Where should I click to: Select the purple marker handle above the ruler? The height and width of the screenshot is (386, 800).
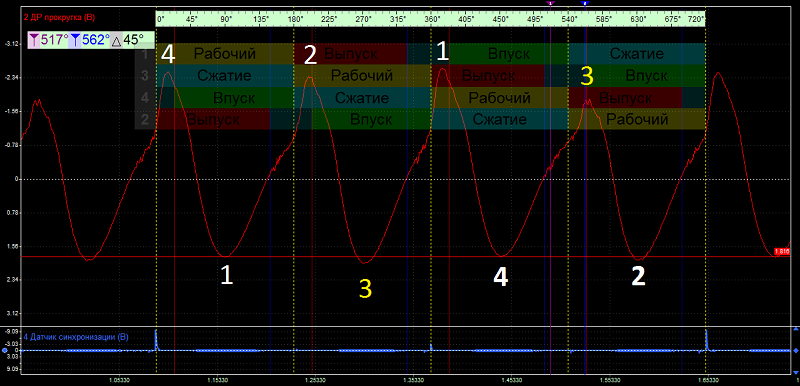[550, 3]
